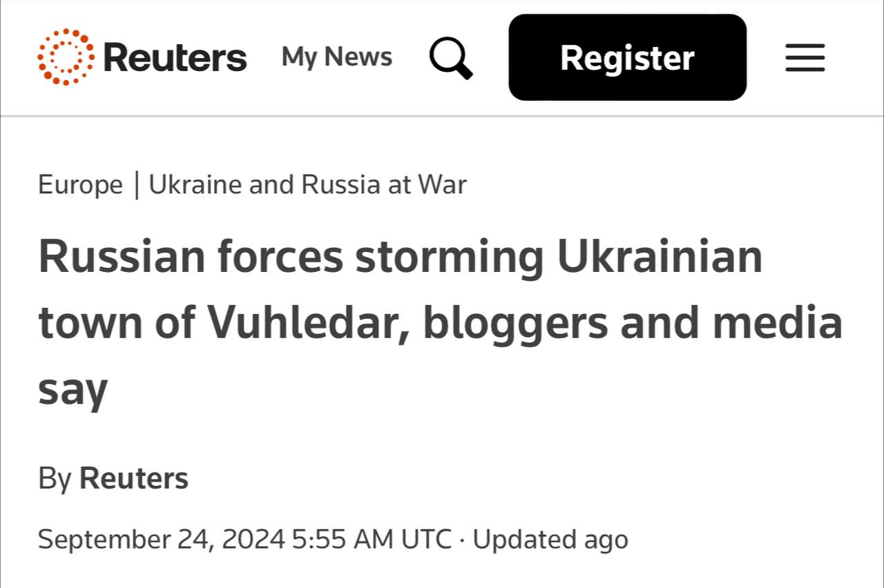The image size is (884, 588).
Task: Click the Register button
Action: (x=628, y=57)
